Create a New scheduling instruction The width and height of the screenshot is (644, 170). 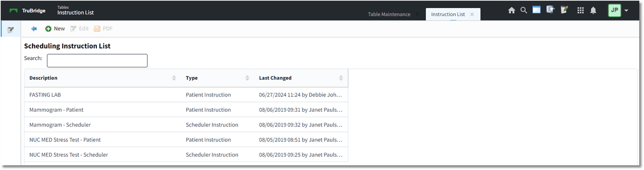point(55,28)
